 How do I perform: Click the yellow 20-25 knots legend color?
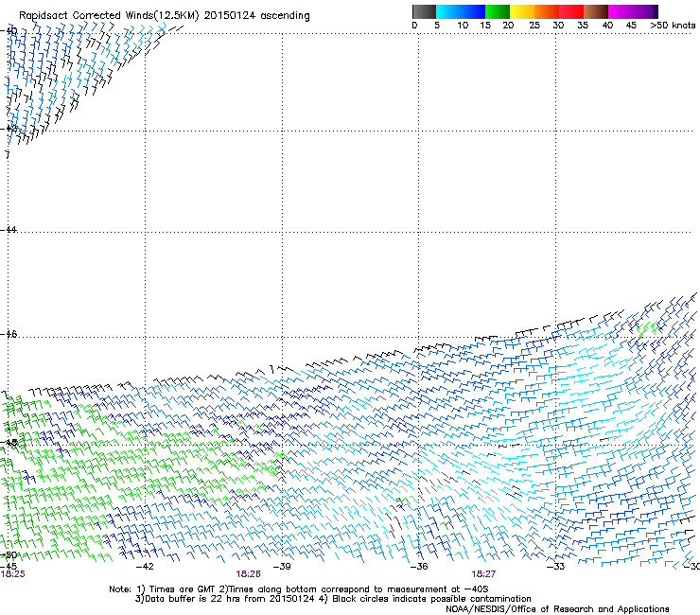coord(522,11)
